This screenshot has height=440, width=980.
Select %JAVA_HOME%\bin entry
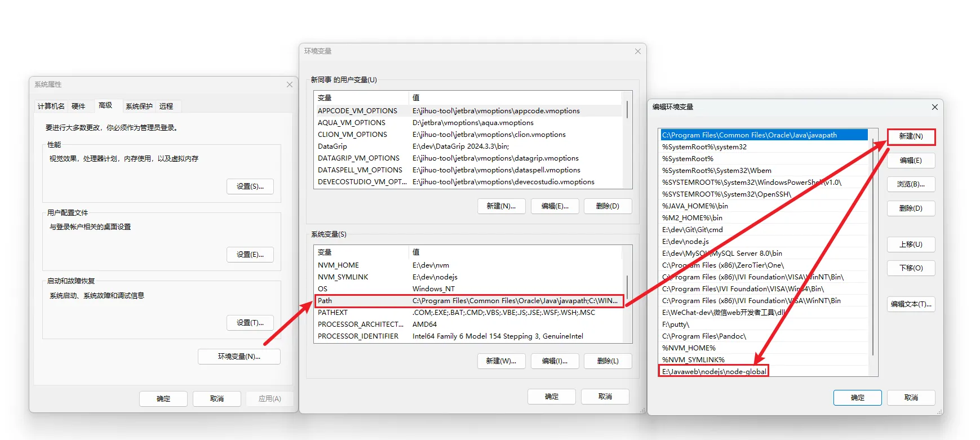(764, 206)
